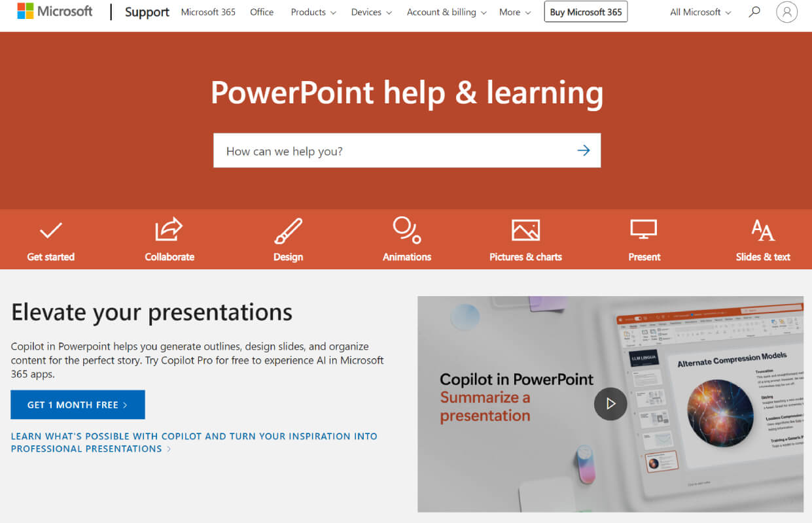The height and width of the screenshot is (523, 812).
Task: Click Buy Microsoft 365 button
Action: [586, 12]
